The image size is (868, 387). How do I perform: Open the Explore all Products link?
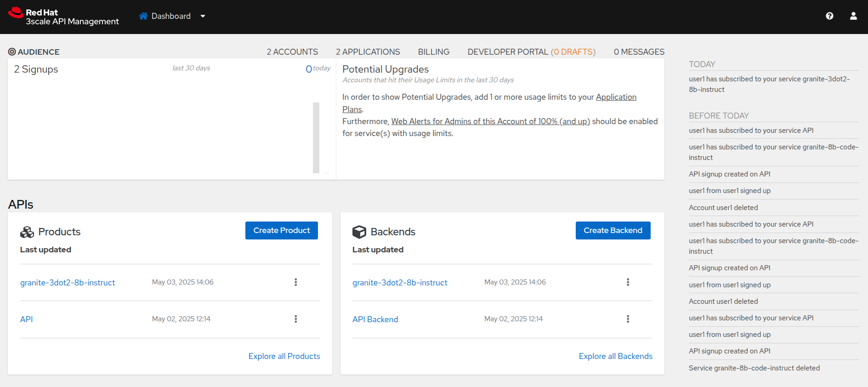pyautogui.click(x=284, y=356)
